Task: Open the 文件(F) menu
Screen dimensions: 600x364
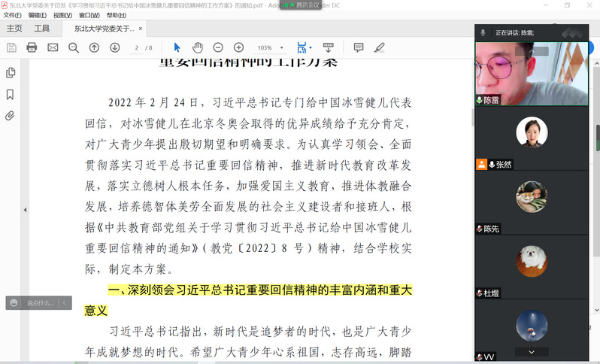Action: [12, 15]
